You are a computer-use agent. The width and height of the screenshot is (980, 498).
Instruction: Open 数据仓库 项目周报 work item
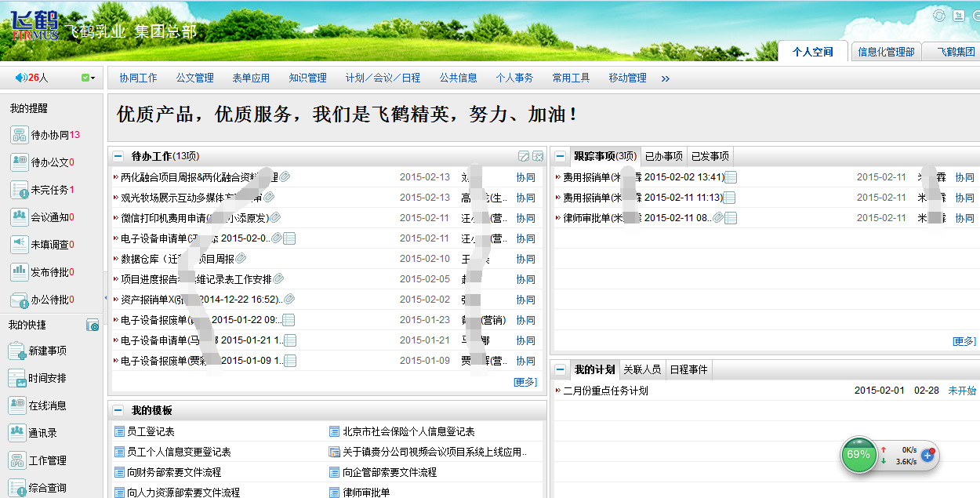point(177,259)
